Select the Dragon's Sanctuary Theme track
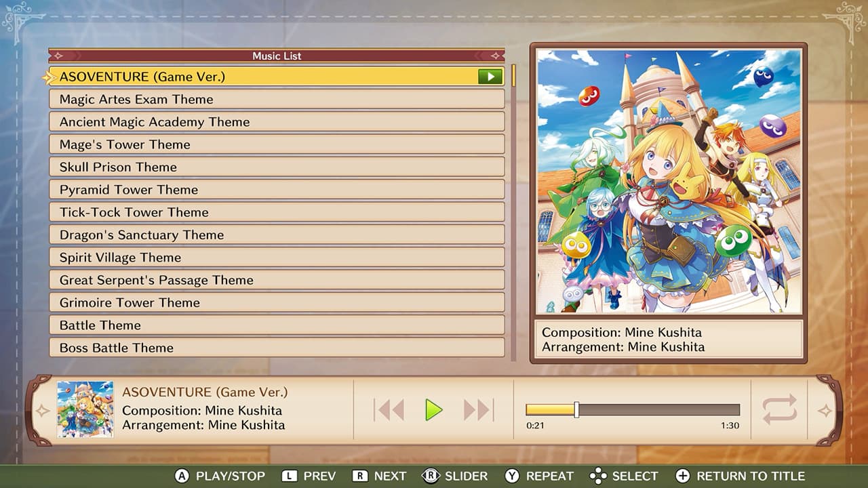 coord(271,235)
